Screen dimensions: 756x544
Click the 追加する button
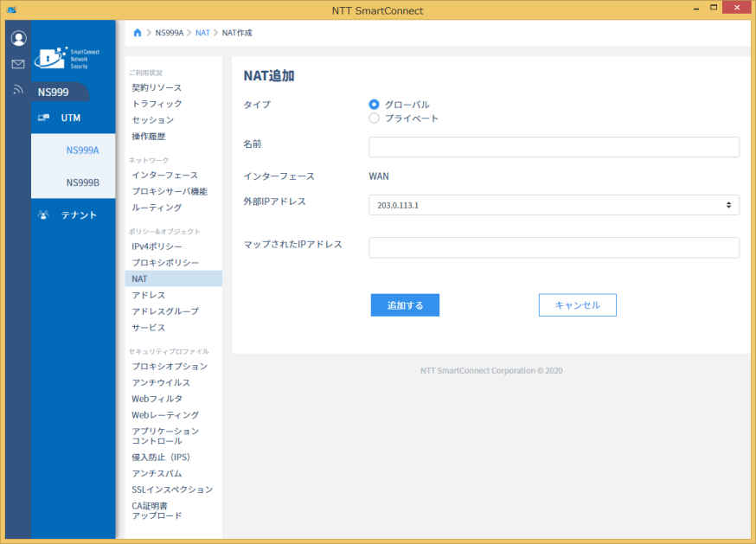(x=405, y=305)
